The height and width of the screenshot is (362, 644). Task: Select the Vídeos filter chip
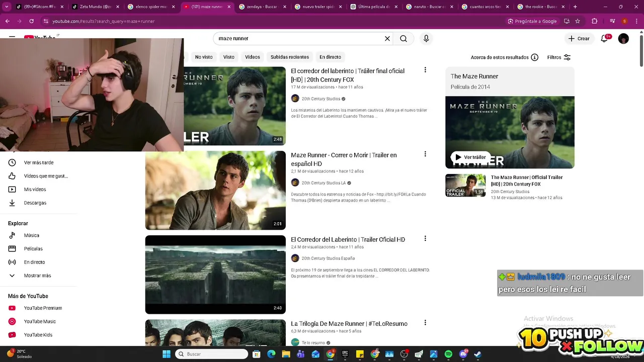tap(253, 57)
